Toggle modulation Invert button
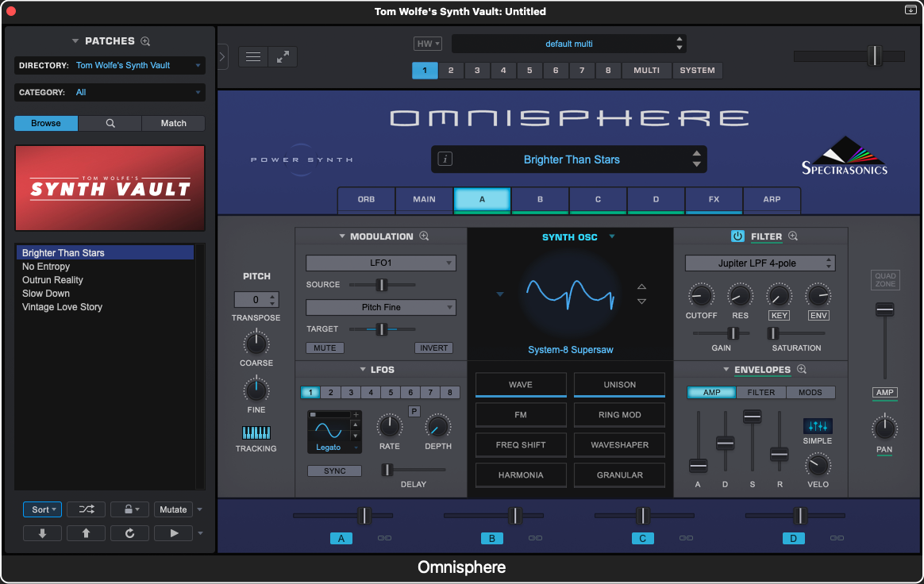924x584 pixels. click(x=433, y=348)
